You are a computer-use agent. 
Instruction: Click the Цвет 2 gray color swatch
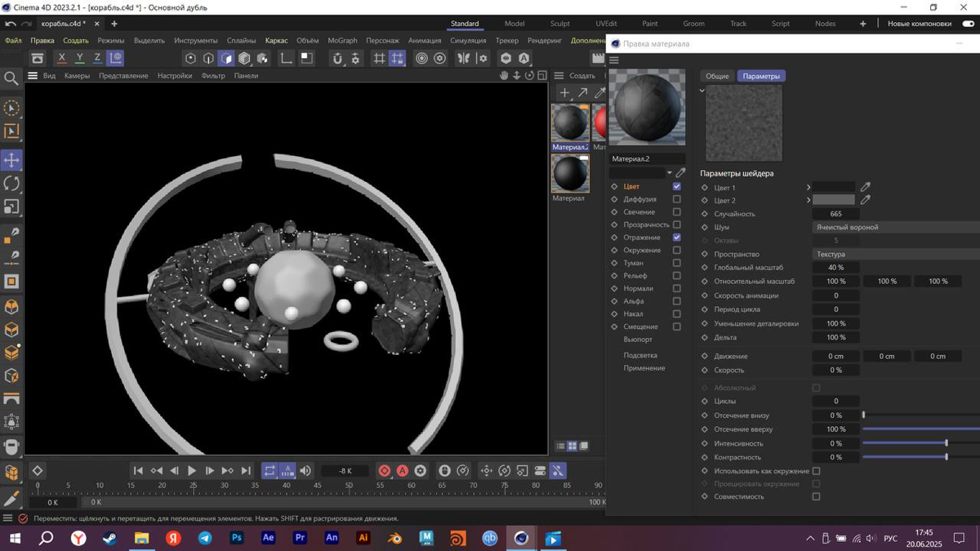coord(834,200)
